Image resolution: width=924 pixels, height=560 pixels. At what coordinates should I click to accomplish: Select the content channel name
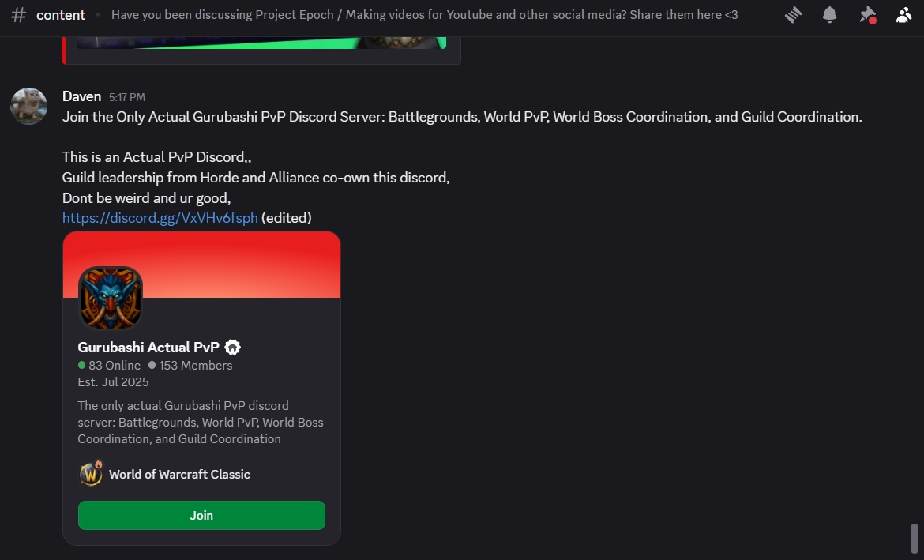coord(61,15)
